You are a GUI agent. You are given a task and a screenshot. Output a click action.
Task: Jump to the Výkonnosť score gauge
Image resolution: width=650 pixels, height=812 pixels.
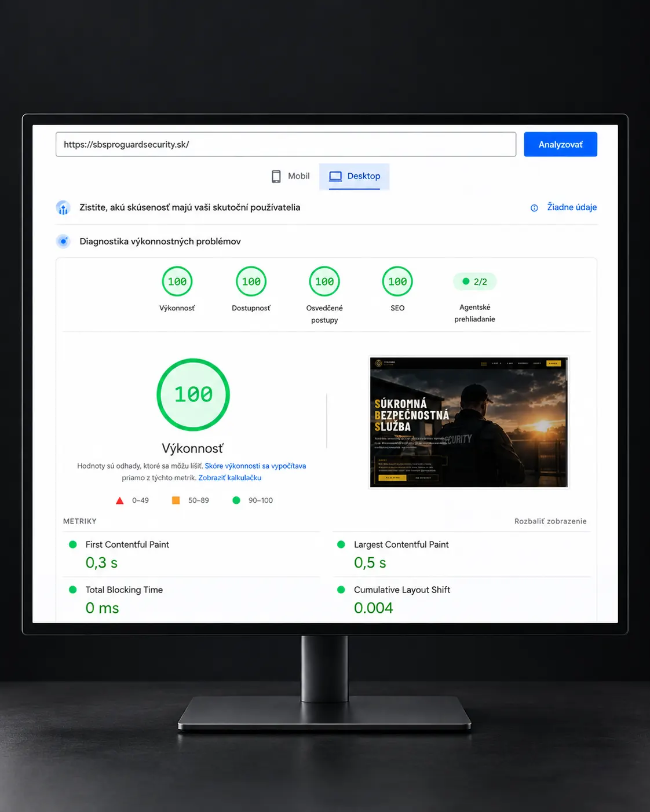click(x=177, y=281)
